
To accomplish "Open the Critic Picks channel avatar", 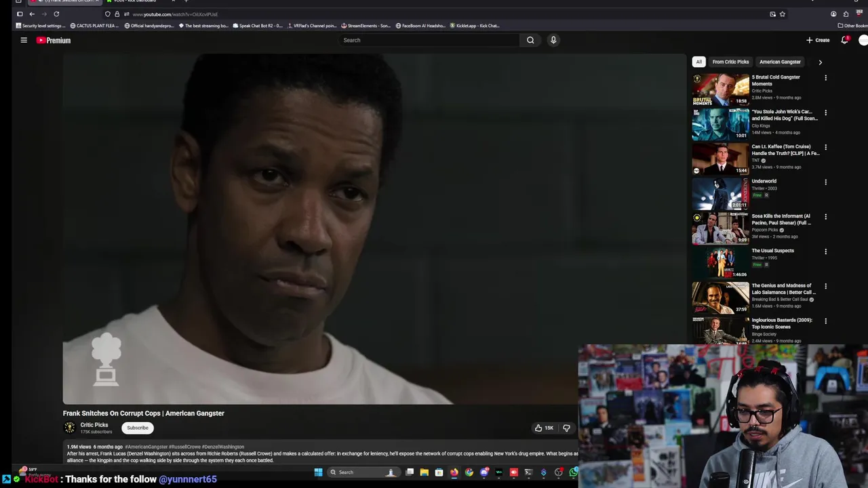I will (x=69, y=428).
